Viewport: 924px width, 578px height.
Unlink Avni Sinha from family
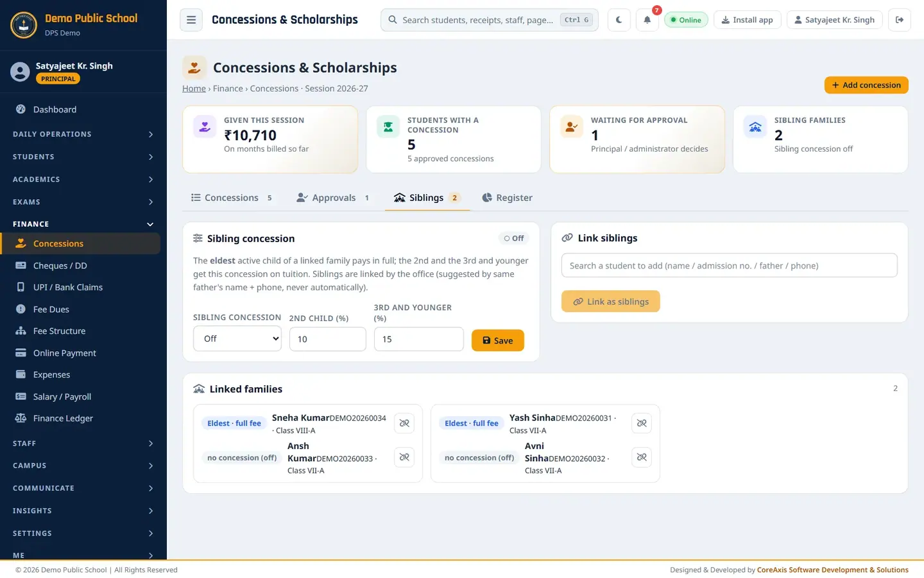click(642, 457)
